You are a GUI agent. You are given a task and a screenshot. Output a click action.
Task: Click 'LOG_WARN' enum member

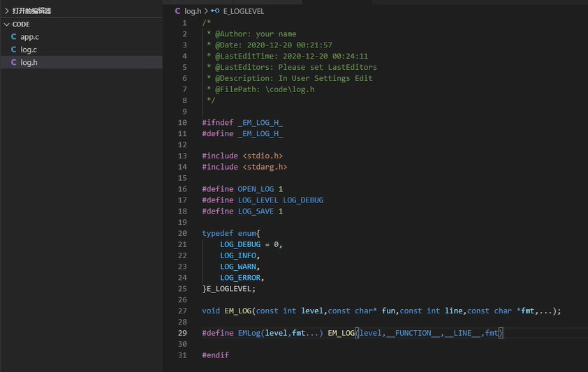(x=238, y=267)
